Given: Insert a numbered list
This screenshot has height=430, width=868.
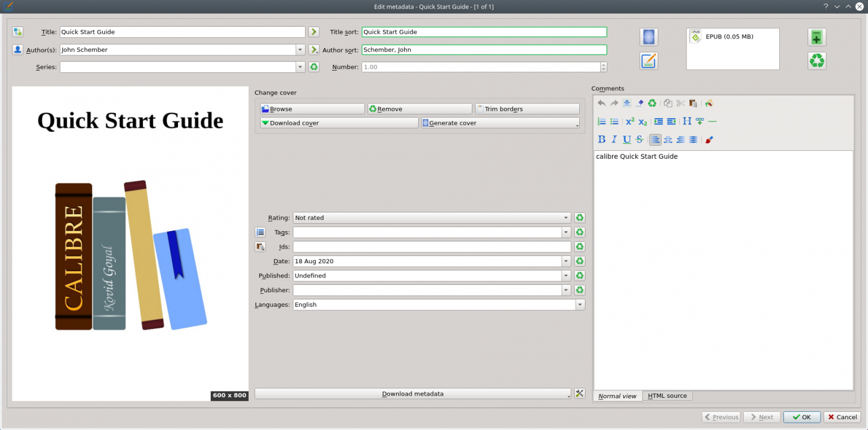Looking at the screenshot, I should click(x=602, y=121).
